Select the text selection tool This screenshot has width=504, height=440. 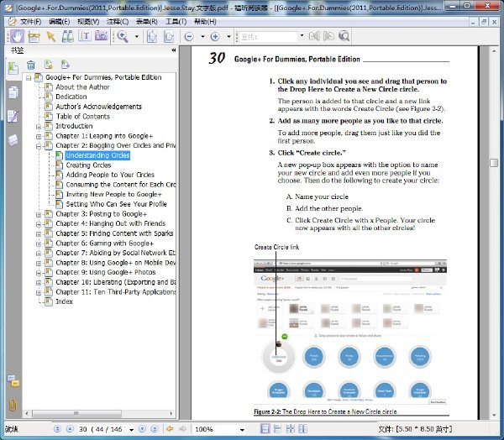pos(85,36)
